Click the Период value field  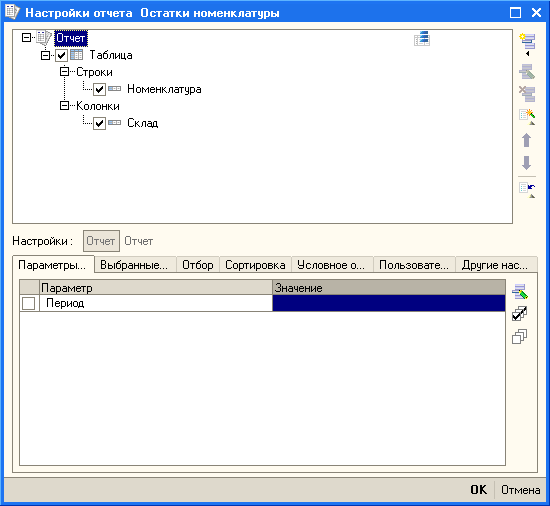click(x=389, y=303)
